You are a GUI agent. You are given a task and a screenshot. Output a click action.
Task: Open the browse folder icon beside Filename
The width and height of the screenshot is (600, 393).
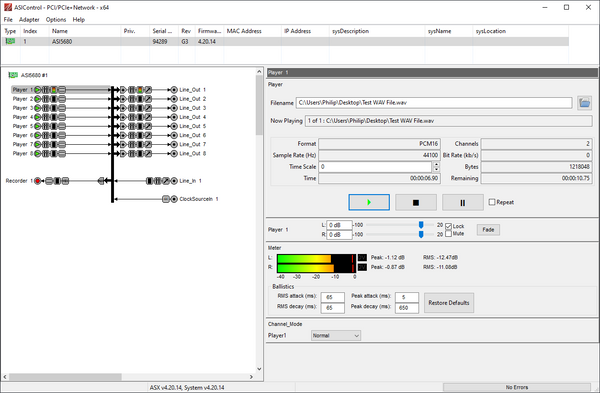(584, 103)
